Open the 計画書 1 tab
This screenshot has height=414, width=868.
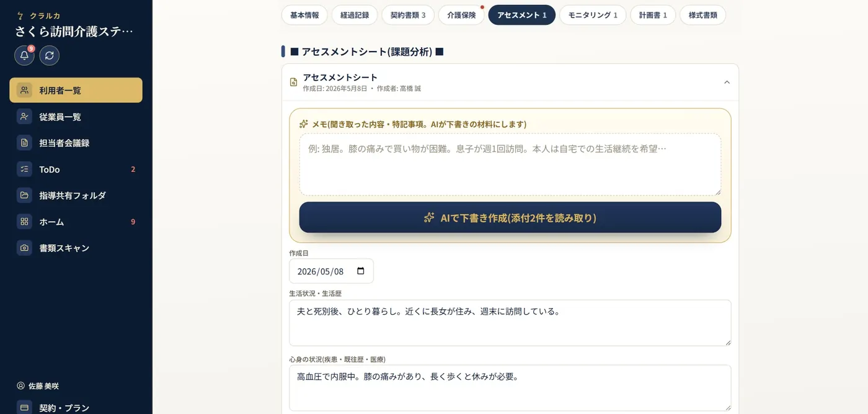[653, 15]
